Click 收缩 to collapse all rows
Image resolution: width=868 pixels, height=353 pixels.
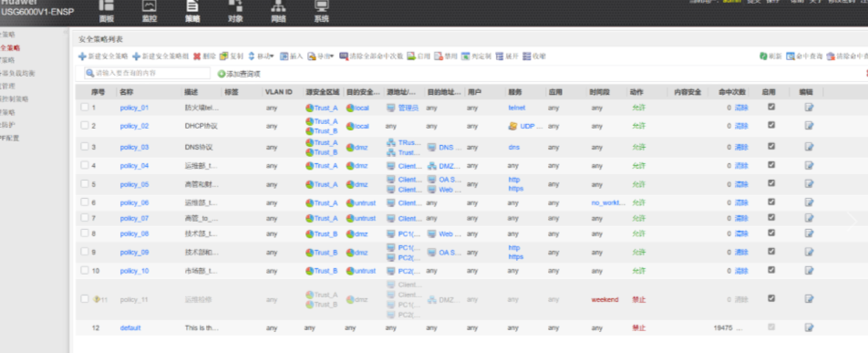pyautogui.click(x=534, y=57)
